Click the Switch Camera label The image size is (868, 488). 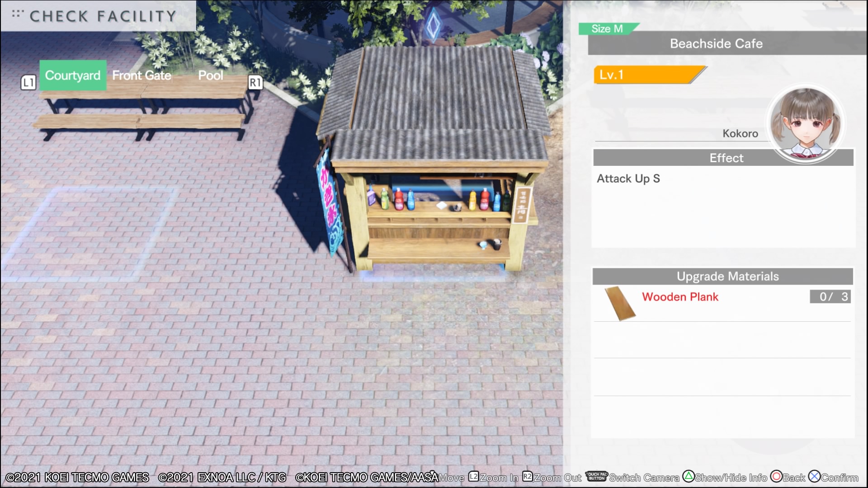(x=644, y=478)
